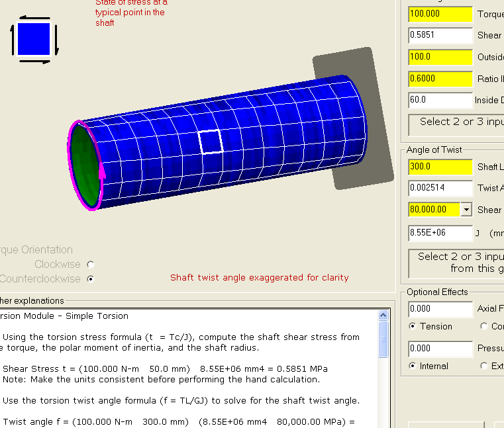
Task: Click the white highlighted element on the shaft
Action: point(211,142)
